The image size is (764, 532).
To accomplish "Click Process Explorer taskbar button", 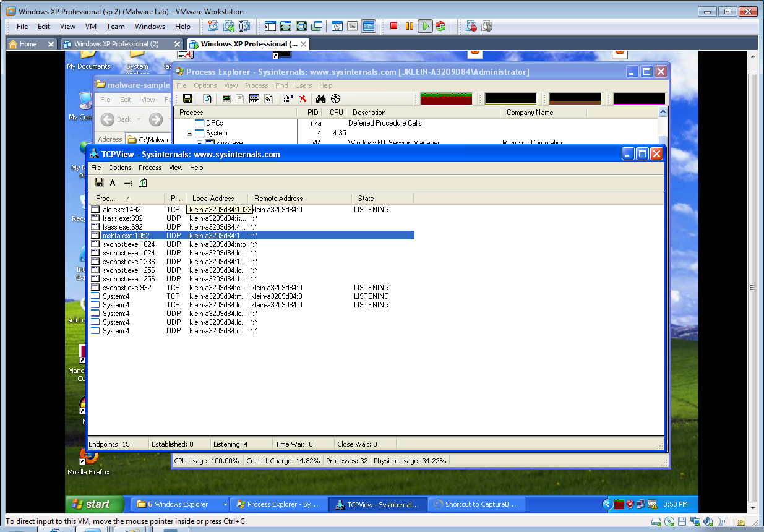I will pyautogui.click(x=278, y=504).
